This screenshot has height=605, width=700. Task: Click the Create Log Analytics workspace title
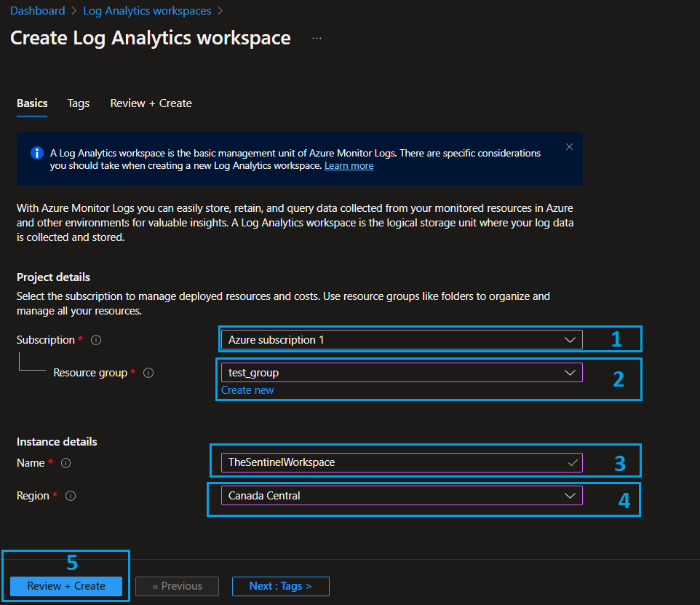click(151, 38)
